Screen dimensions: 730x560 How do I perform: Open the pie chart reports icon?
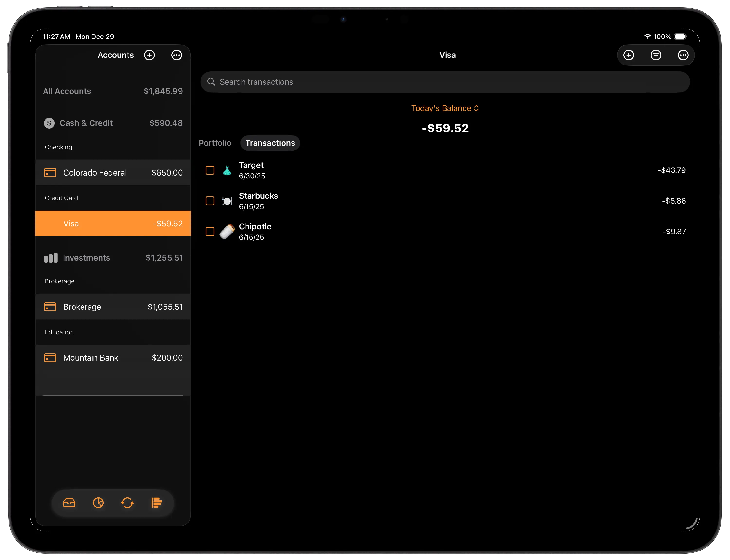(x=98, y=503)
